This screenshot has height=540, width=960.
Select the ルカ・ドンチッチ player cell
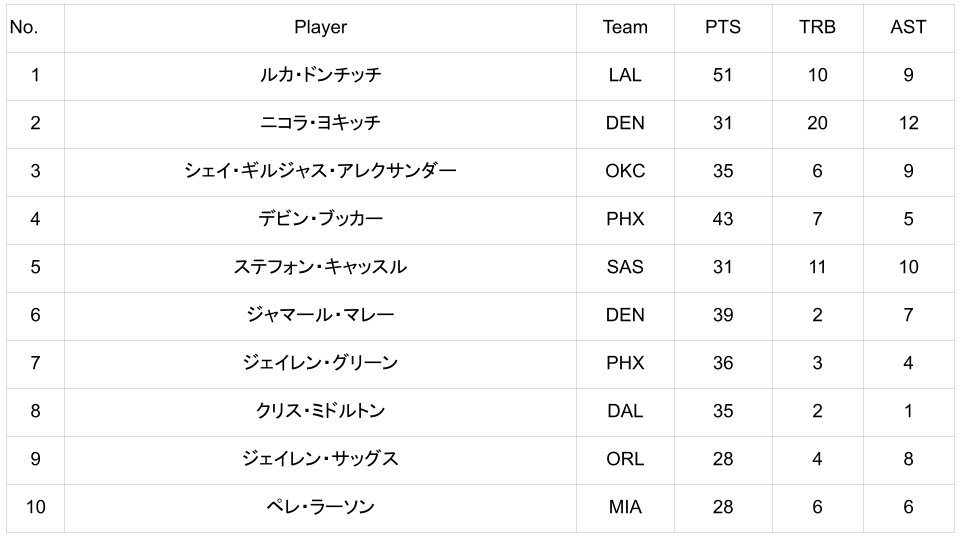[320, 75]
